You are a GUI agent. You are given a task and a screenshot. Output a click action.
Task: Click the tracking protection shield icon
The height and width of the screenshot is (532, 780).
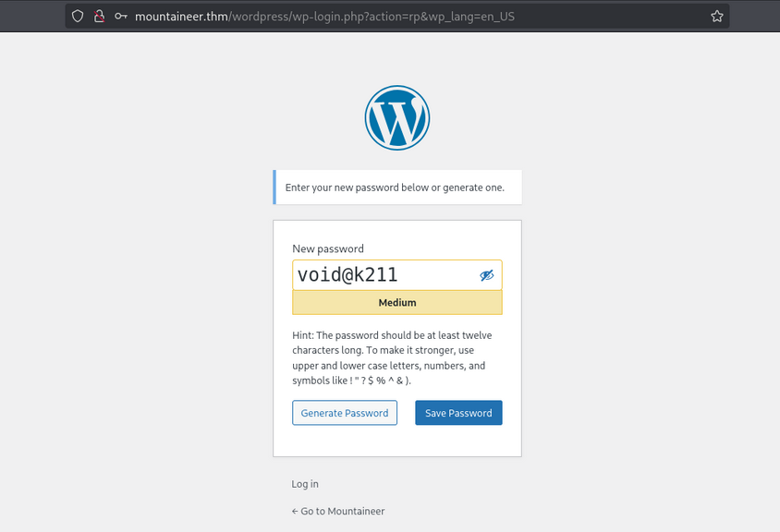(78, 16)
